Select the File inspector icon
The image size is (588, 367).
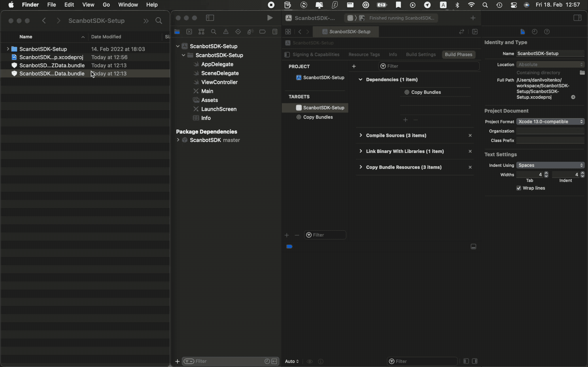pos(522,32)
